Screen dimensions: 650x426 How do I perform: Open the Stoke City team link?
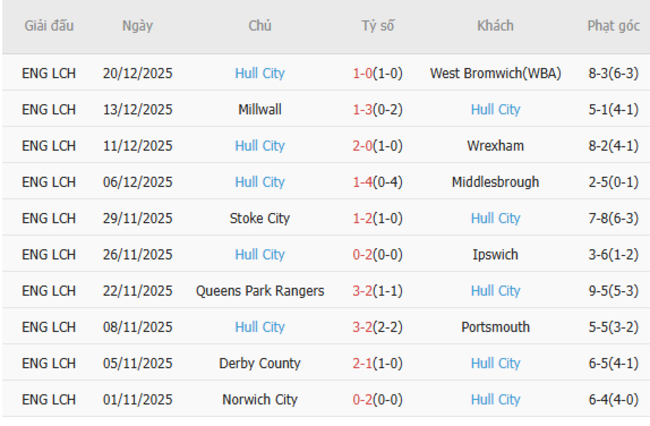pos(260,218)
